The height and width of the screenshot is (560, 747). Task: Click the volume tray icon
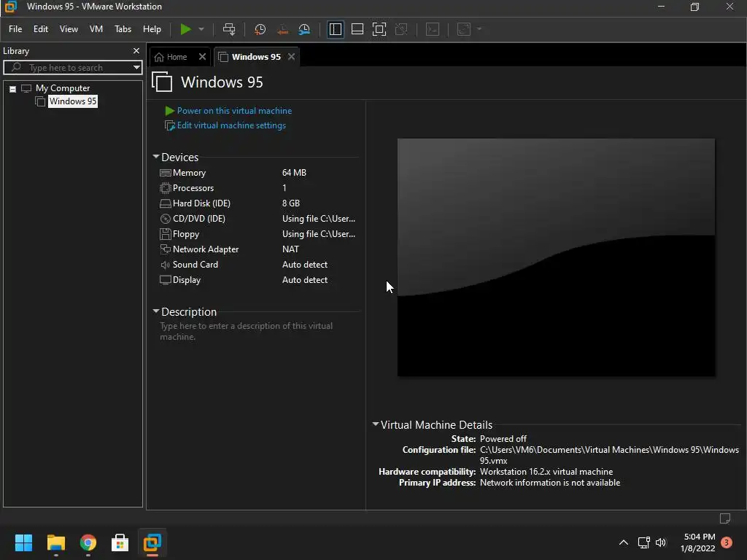click(x=661, y=542)
